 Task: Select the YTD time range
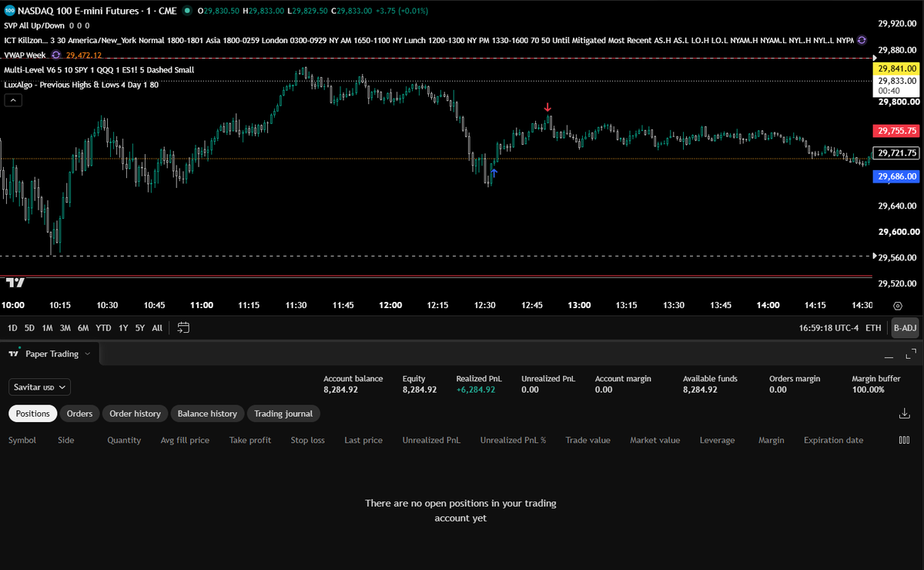click(x=103, y=327)
